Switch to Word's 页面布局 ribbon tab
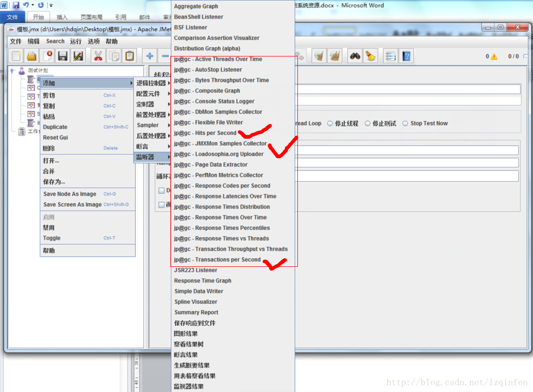The height and width of the screenshot is (392, 533). (x=91, y=18)
